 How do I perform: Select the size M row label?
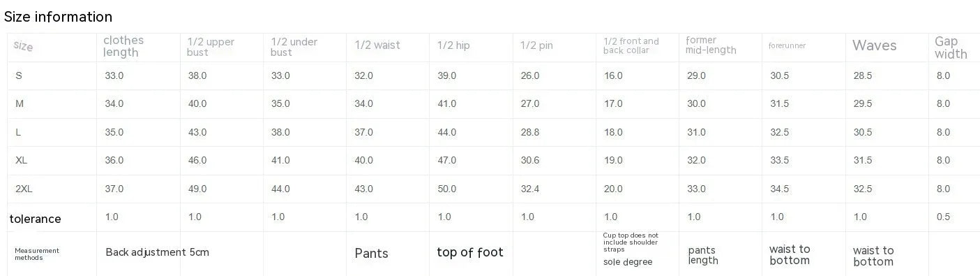[20, 103]
